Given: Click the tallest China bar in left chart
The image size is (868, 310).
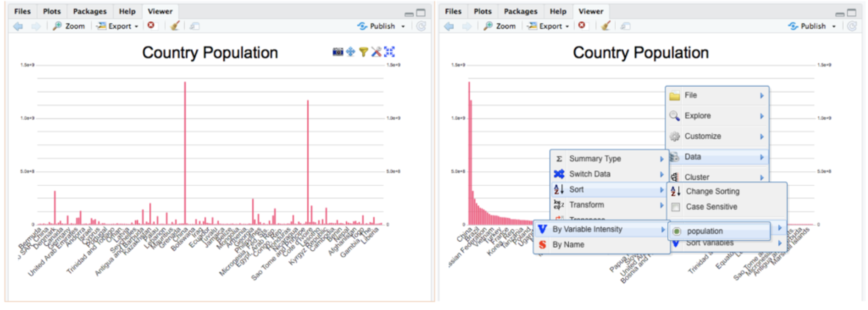Looking at the screenshot, I should click(185, 153).
